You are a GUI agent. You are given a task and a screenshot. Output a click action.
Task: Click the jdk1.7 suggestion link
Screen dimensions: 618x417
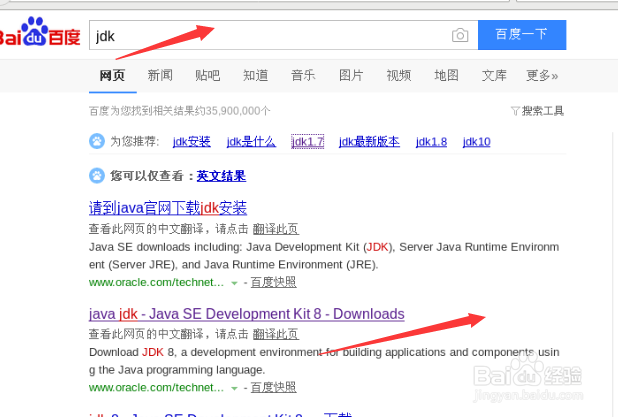(x=307, y=141)
